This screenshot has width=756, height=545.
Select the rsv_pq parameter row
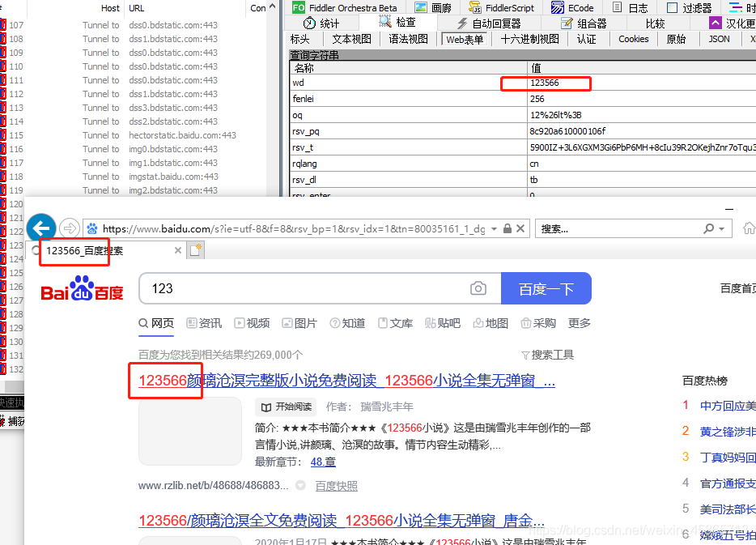tap(523, 131)
